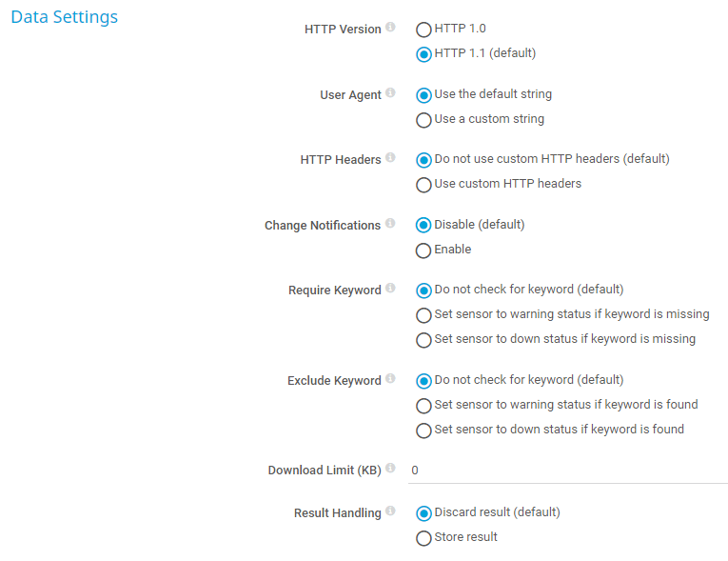Select Use custom HTTP headers
Image resolution: width=728 pixels, height=561 pixels.
[x=424, y=185]
